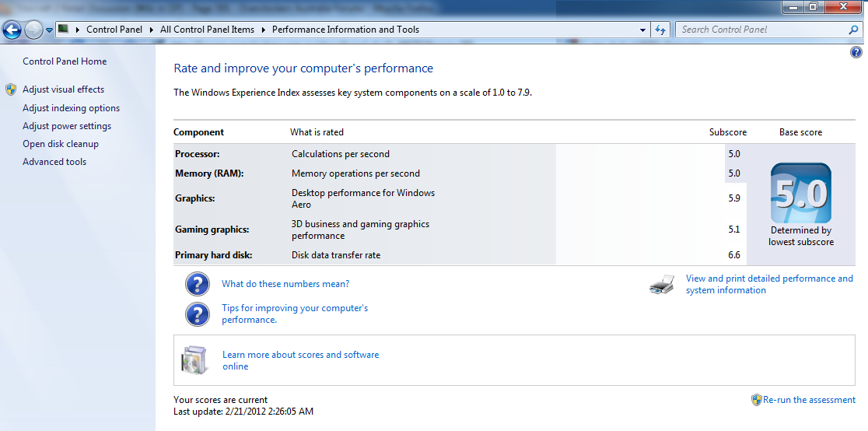Click the 5.0 base score badge
The height and width of the screenshot is (431, 868).
(x=800, y=193)
